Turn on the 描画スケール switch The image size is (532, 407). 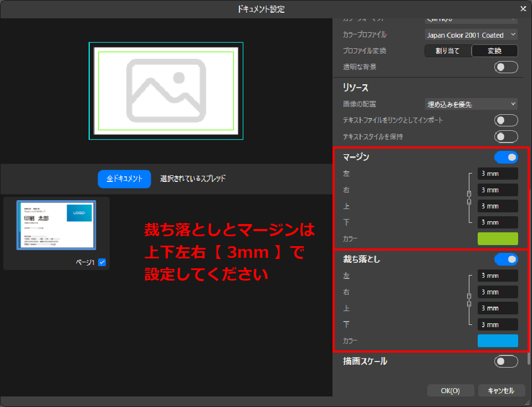(x=505, y=362)
